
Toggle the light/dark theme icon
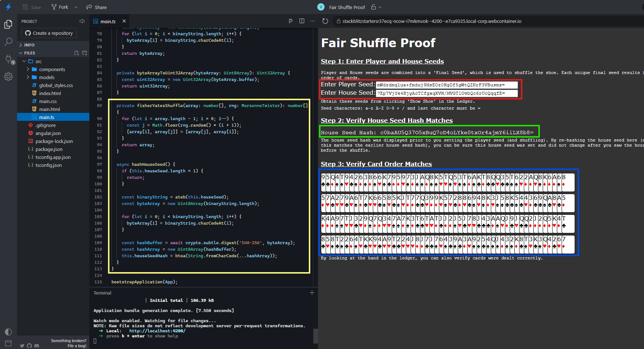pos(8,332)
